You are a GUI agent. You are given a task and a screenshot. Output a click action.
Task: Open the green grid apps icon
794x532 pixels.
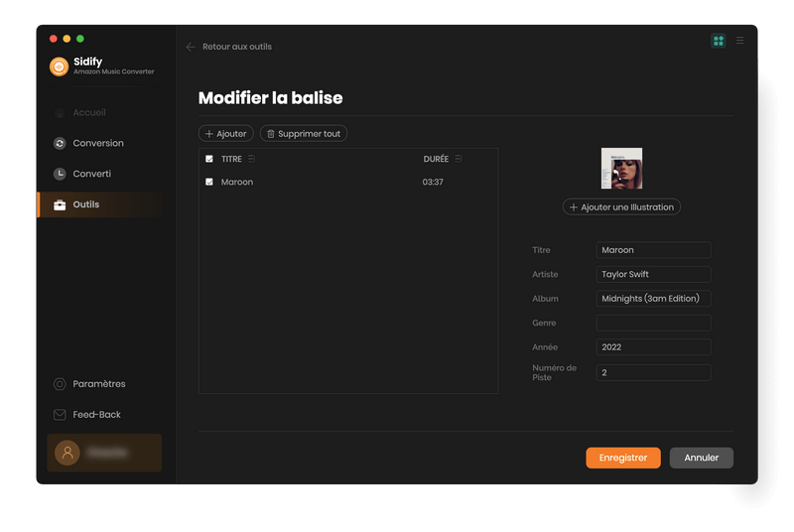coord(719,41)
